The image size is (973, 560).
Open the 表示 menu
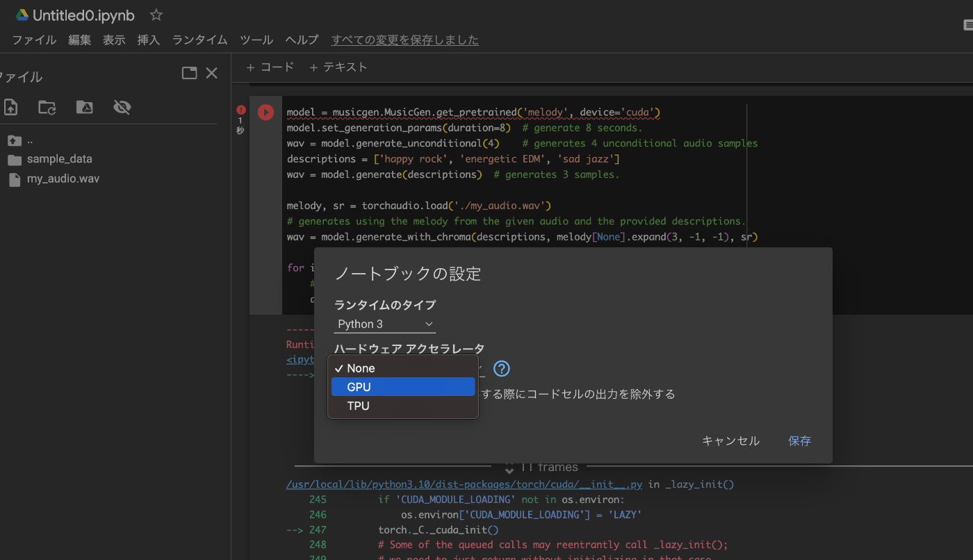(114, 40)
